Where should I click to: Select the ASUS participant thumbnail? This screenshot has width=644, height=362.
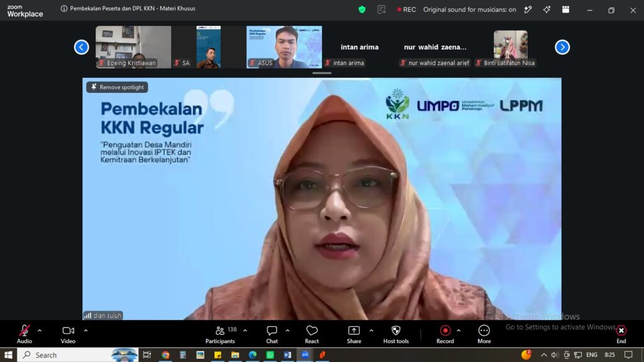pos(284,47)
